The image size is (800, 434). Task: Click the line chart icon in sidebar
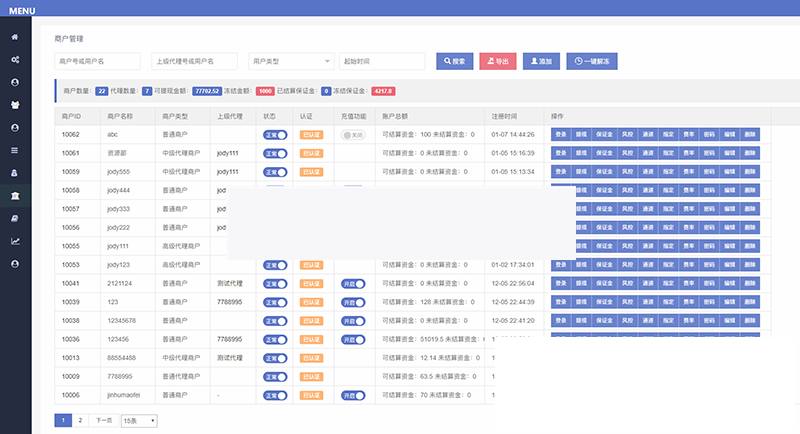15,240
